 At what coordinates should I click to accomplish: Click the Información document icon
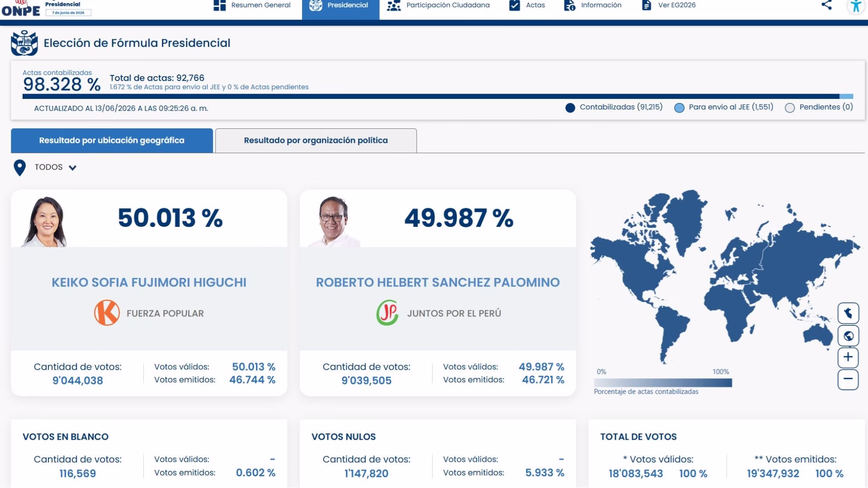tap(570, 5)
